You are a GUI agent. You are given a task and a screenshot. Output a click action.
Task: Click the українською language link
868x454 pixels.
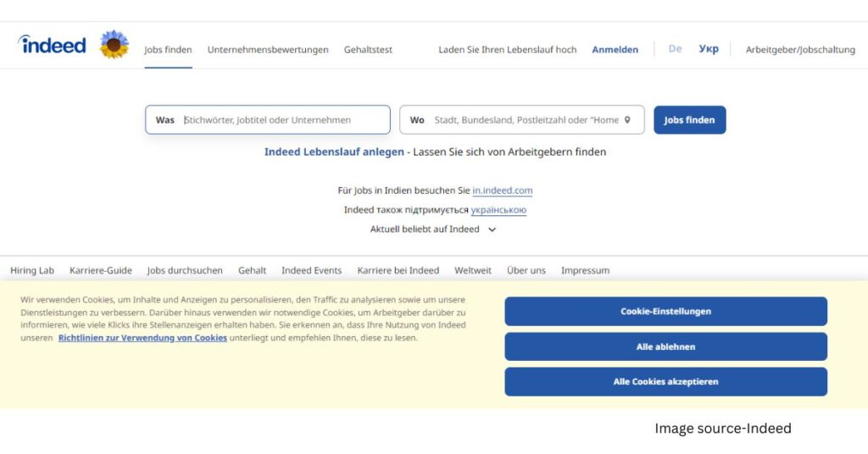tap(498, 210)
